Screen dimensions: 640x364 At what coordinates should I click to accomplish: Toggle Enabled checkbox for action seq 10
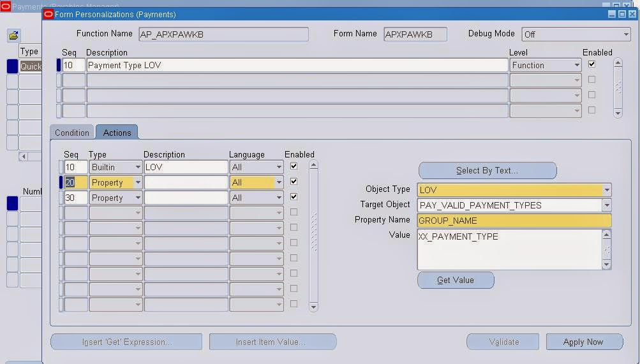click(x=294, y=166)
